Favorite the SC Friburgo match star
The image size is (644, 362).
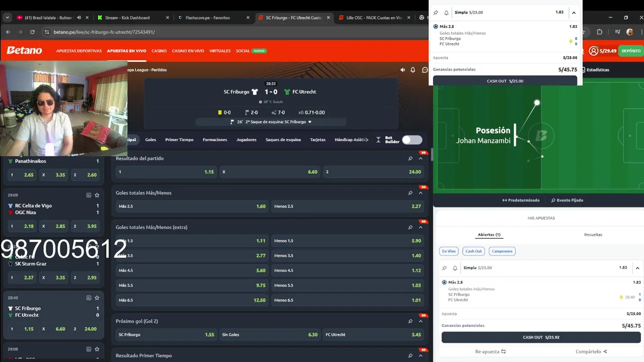point(97,298)
